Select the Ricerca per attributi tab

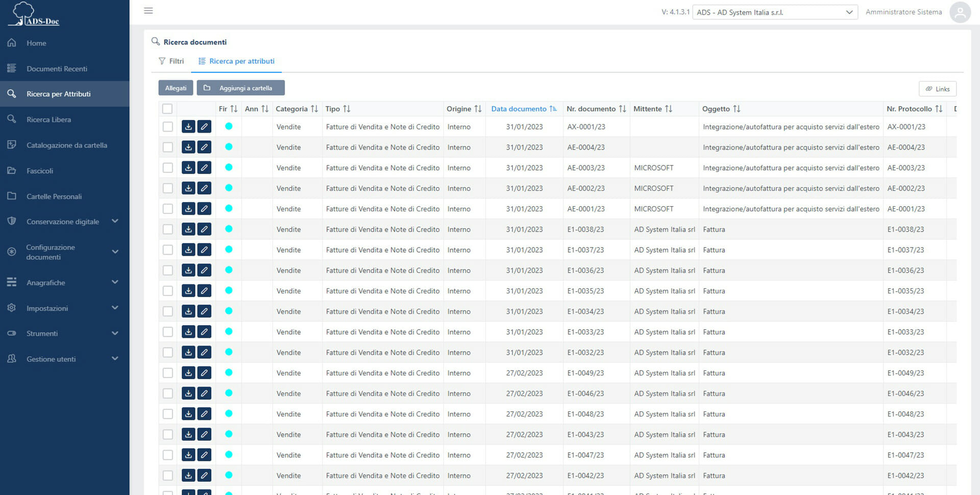pos(236,61)
